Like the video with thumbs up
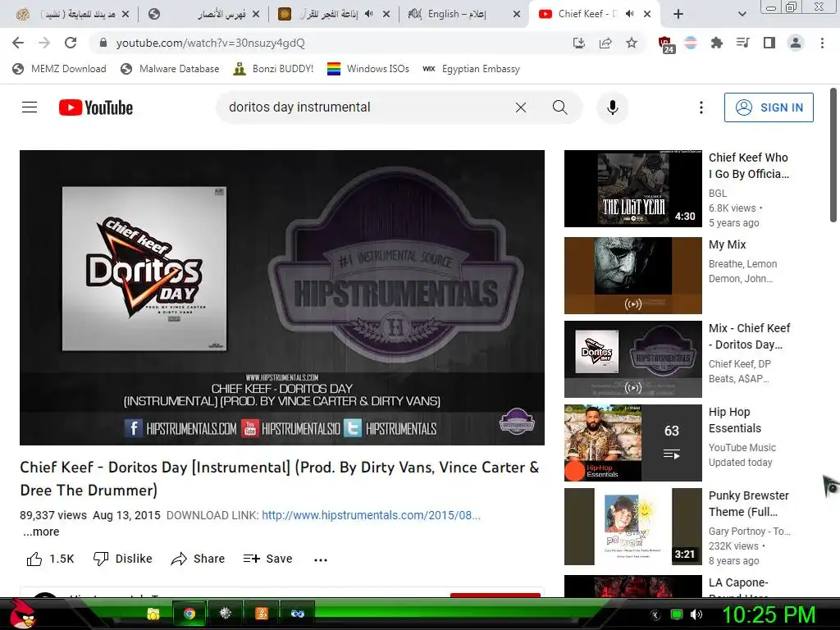 (x=50, y=559)
